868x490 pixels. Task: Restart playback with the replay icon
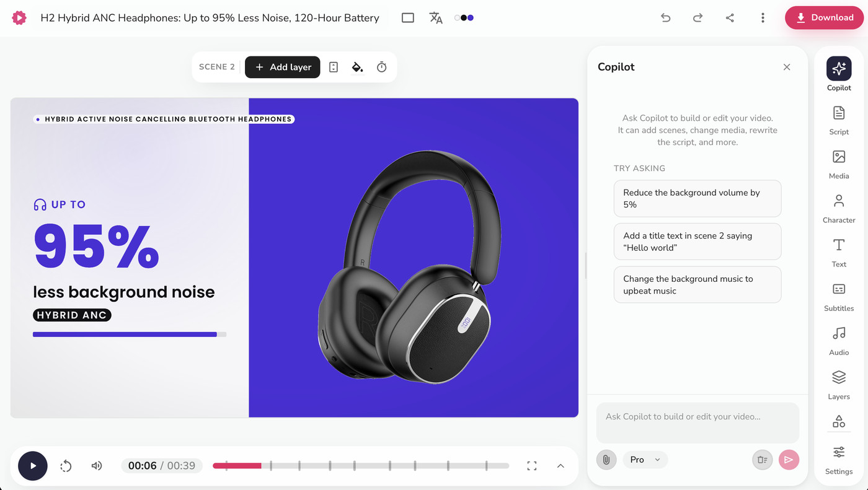[x=66, y=466]
